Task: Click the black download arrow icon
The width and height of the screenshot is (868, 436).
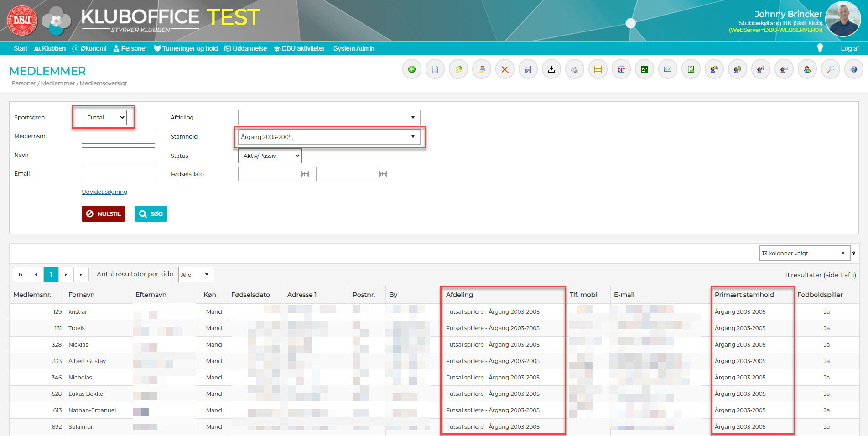Action: pyautogui.click(x=551, y=69)
